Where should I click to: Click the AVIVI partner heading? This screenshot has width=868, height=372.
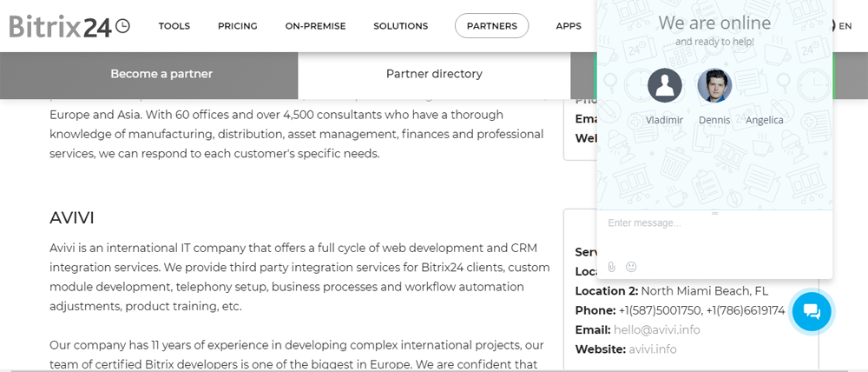click(x=72, y=218)
